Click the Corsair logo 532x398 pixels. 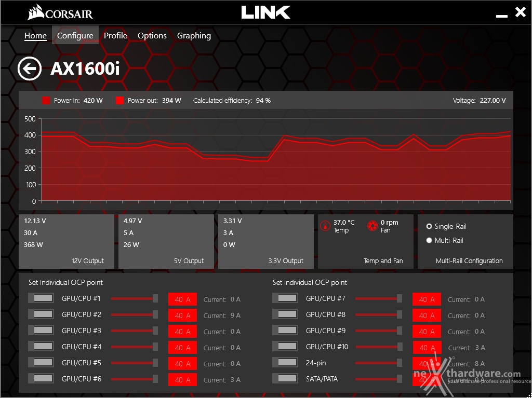(x=60, y=12)
